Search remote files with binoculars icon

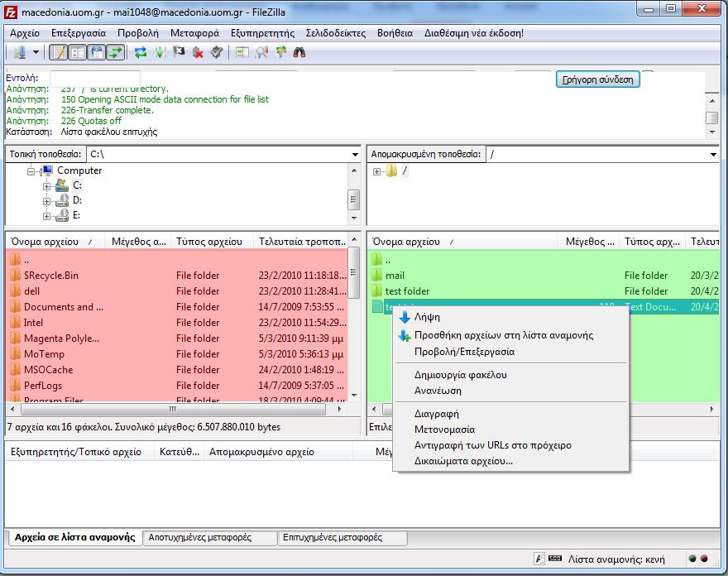(299, 52)
